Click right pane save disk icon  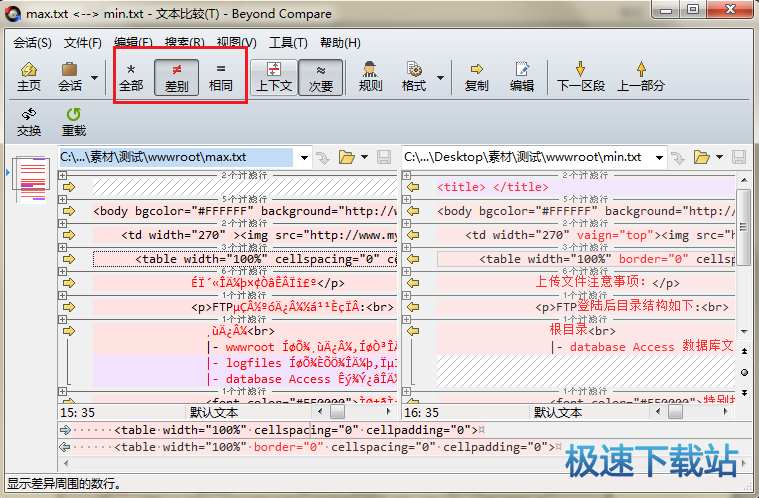(x=739, y=157)
